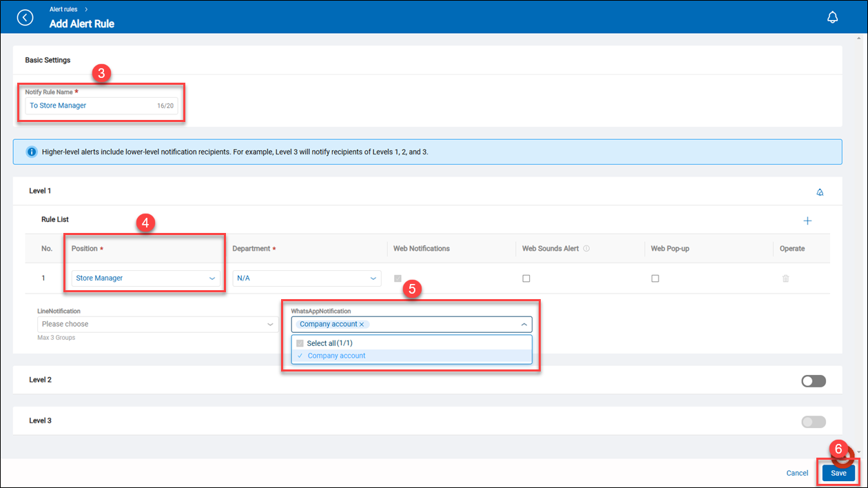Delete rule row using trash icon

[786, 278]
